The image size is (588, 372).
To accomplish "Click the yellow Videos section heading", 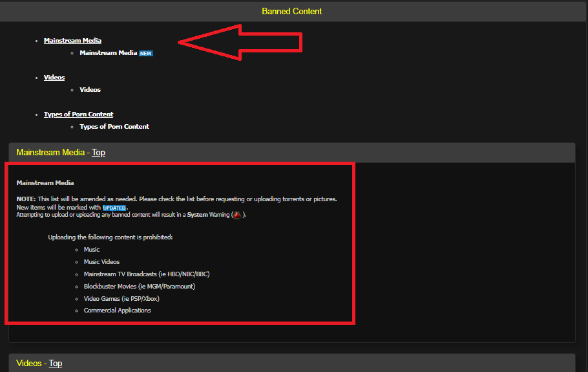I will 28,364.
